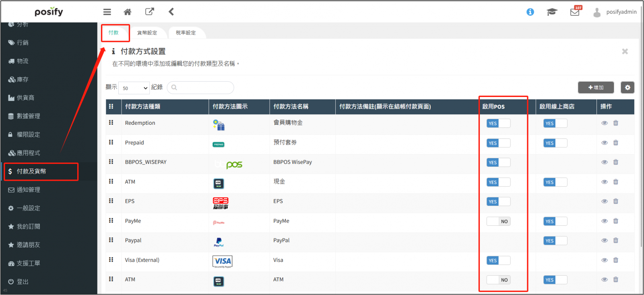644x295 pixels.
Task: Switch to the 貨幣設定 tab
Action: pyautogui.click(x=147, y=33)
